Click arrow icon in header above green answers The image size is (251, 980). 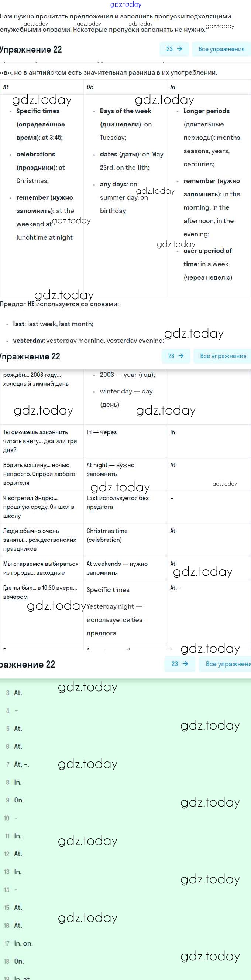[x=185, y=663]
